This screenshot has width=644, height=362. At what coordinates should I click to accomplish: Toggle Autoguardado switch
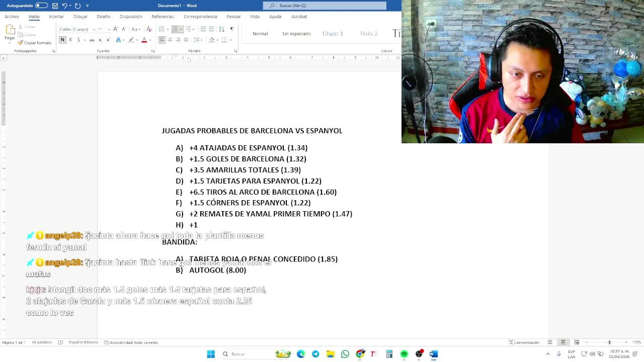coord(41,6)
